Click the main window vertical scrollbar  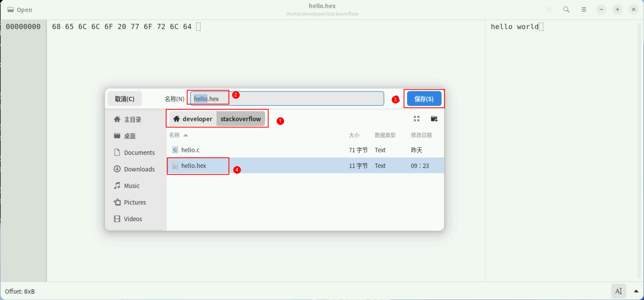point(639,151)
